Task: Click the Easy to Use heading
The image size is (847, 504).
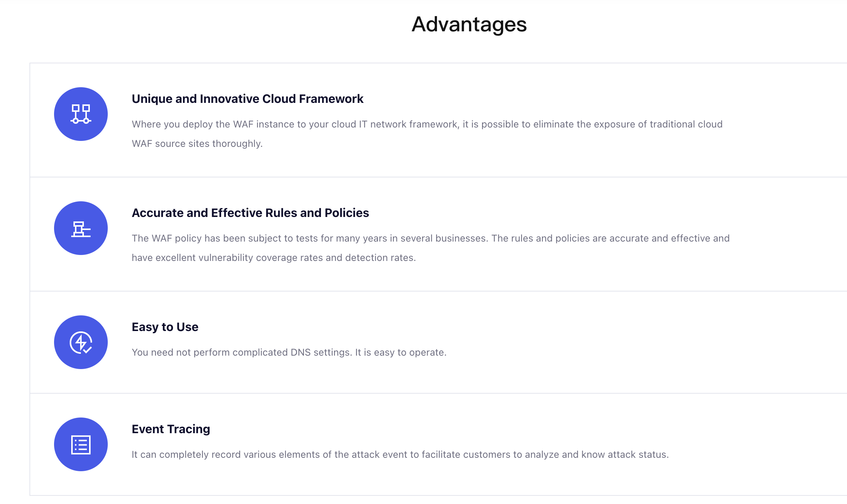Action: point(165,327)
